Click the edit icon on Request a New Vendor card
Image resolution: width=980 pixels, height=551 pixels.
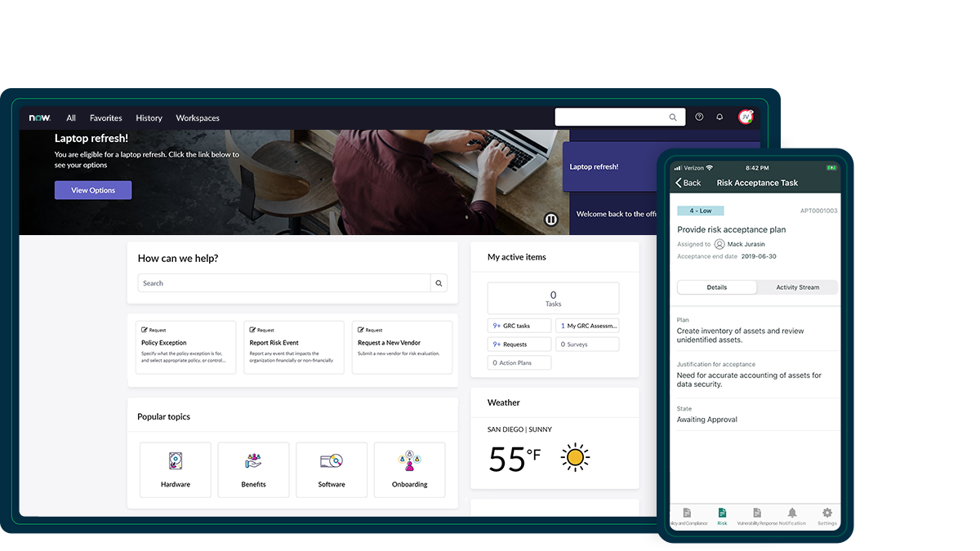point(361,330)
